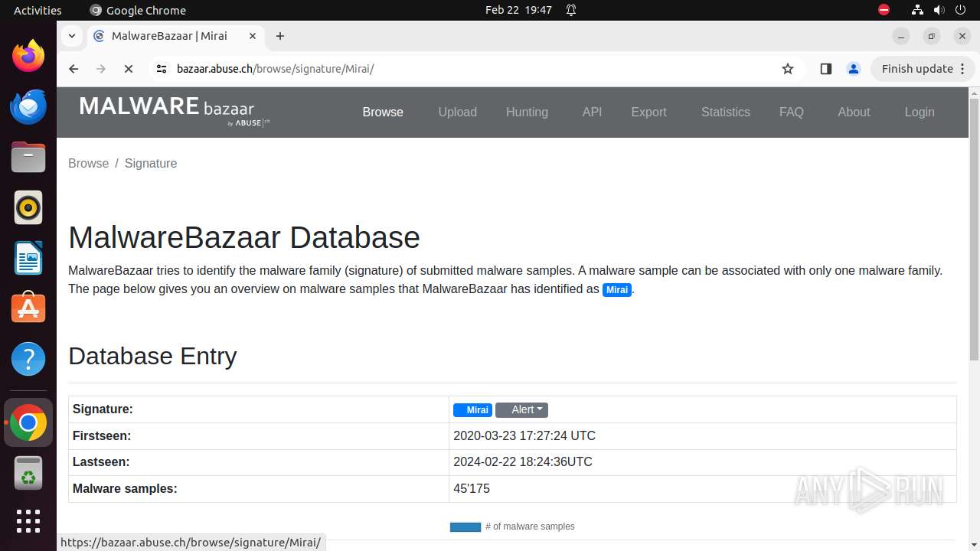Open the Trash dock icon

(x=28, y=473)
